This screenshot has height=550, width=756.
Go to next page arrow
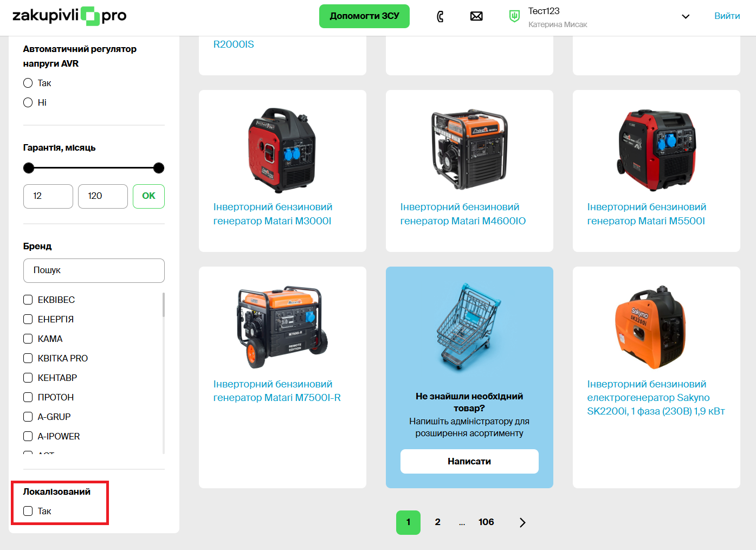522,522
